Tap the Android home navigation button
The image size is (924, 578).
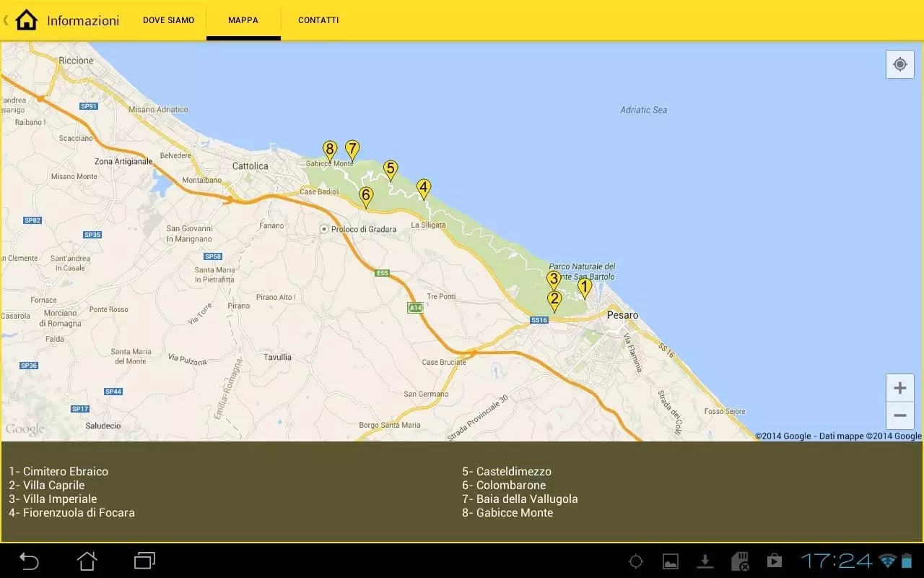point(87,561)
